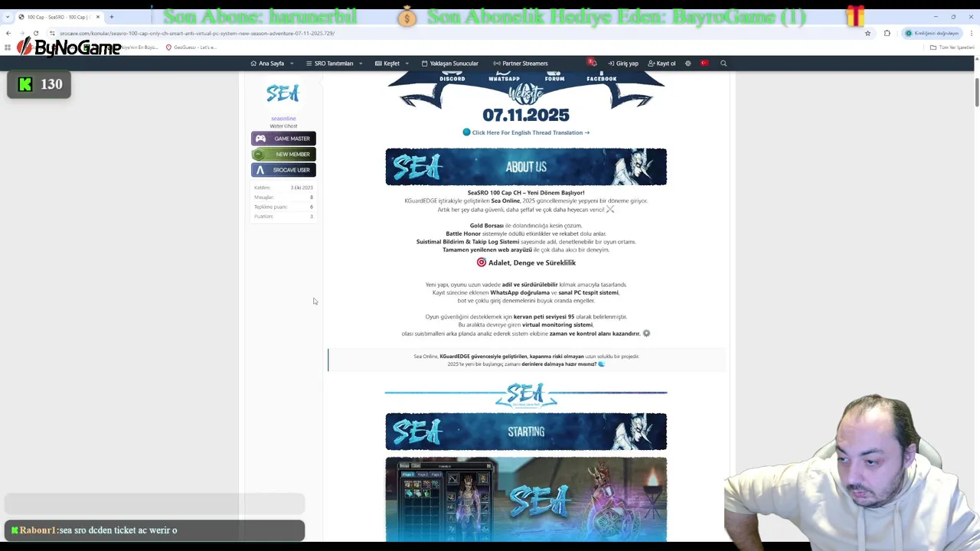Open the site info icon beside the URL

[x=52, y=33]
